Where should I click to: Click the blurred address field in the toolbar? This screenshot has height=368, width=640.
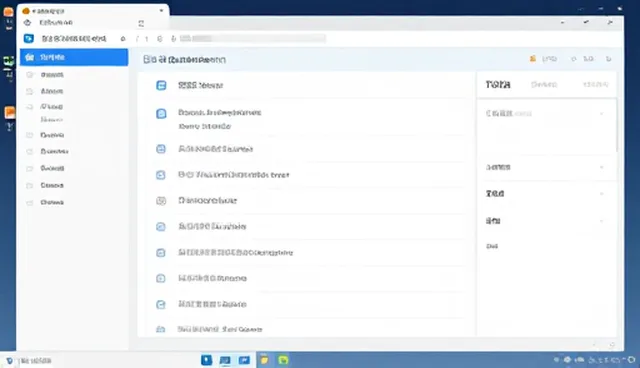[253, 38]
